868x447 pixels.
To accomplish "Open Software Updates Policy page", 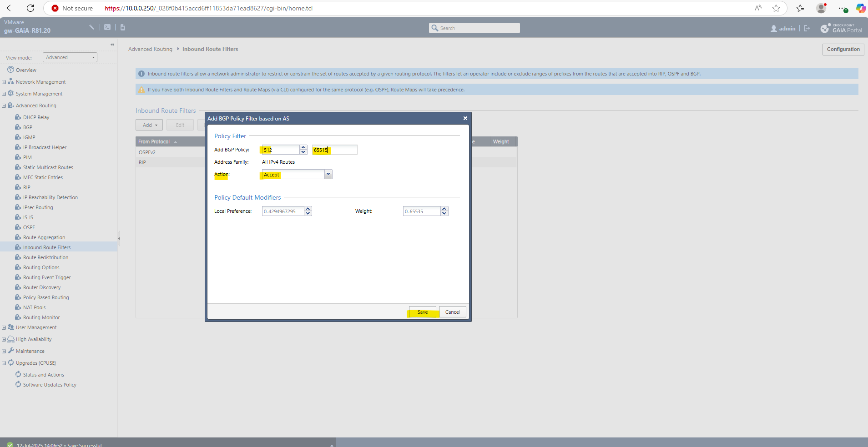I will [x=50, y=385].
